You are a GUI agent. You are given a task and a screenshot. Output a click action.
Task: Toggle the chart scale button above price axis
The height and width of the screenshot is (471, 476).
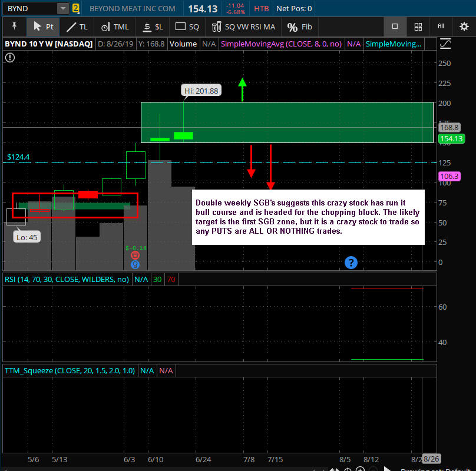445,44
